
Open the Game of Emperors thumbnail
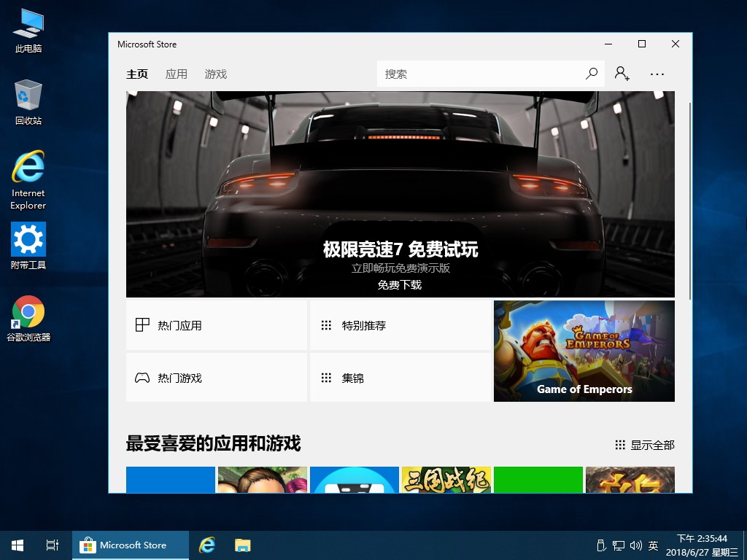pyautogui.click(x=584, y=351)
